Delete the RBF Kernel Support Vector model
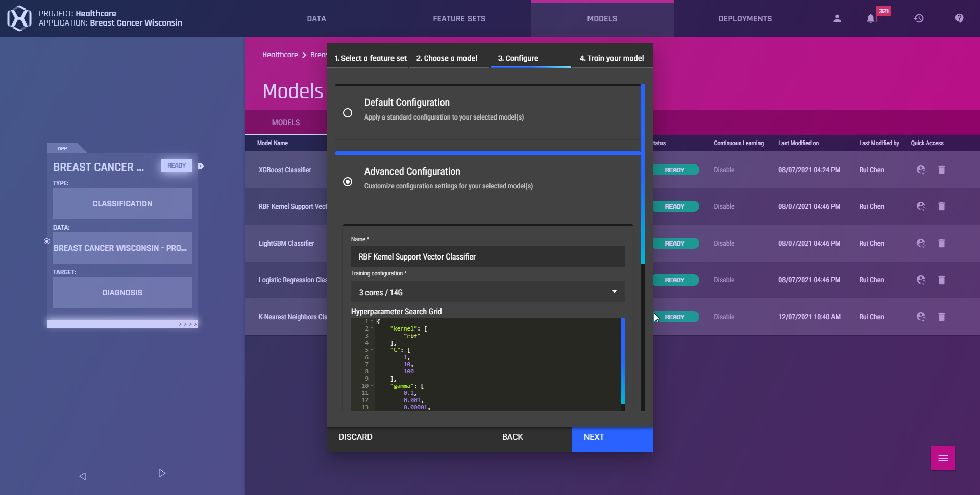980x495 pixels. click(942, 206)
